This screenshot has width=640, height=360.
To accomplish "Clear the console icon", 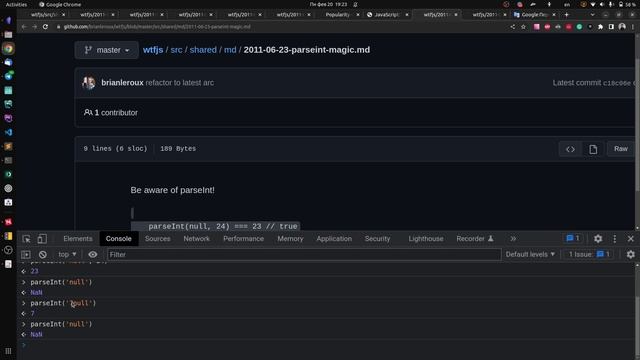I will coord(42,255).
